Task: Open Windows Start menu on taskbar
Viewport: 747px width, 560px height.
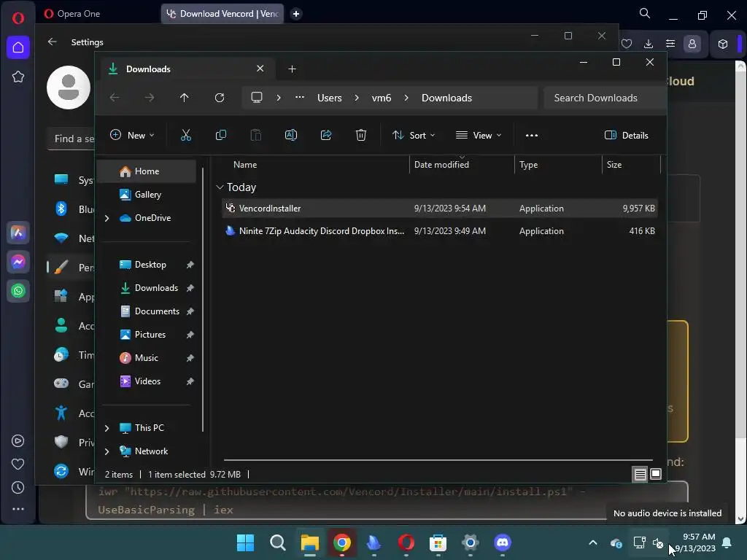Action: click(246, 542)
